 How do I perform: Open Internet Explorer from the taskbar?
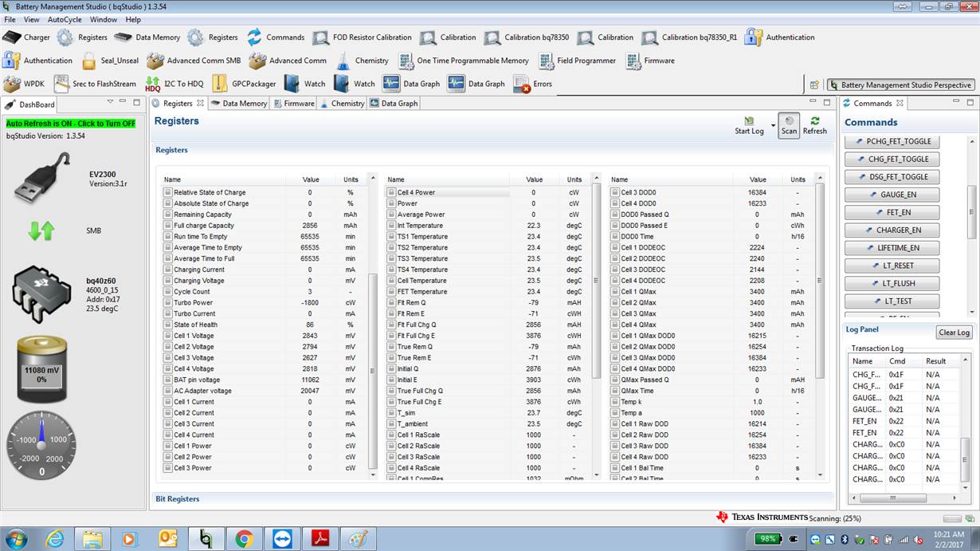[x=55, y=539]
